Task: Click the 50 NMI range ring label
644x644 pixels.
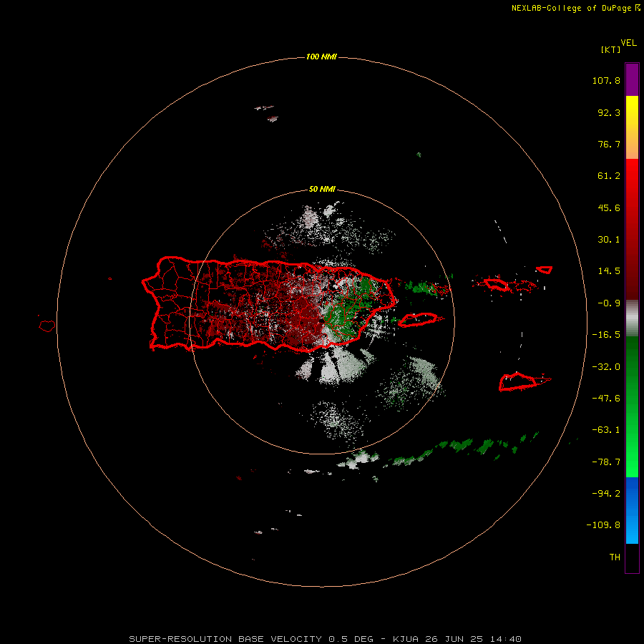Action: click(x=322, y=189)
